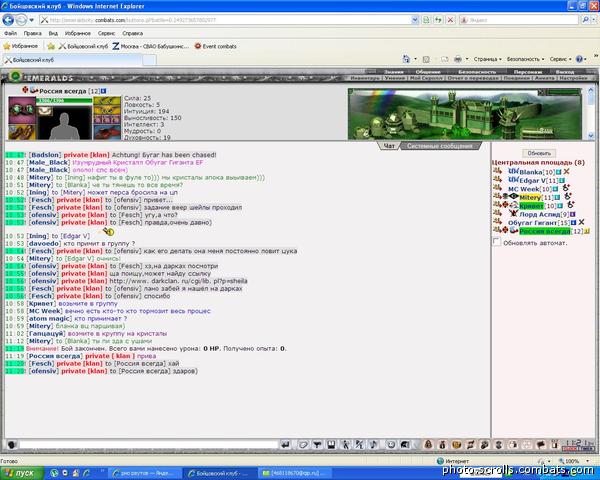Viewport: 600px width, 480px height.
Task: Open the Сервис dropdown in IE command bar
Action: point(560,59)
